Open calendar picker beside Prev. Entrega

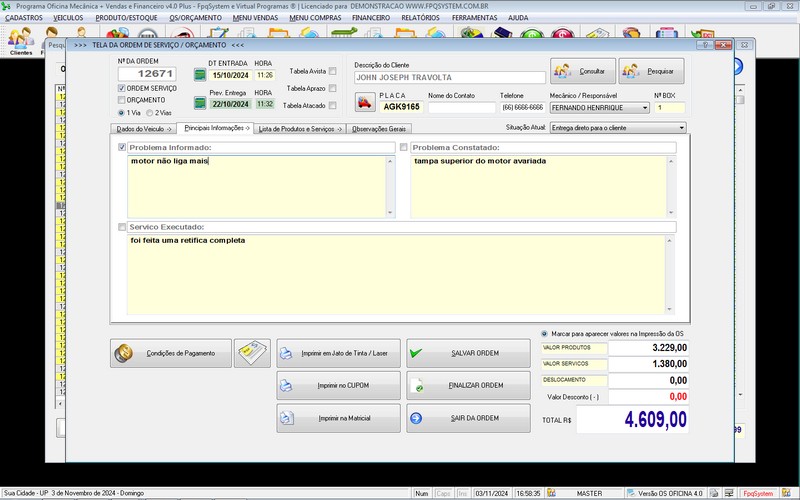tap(200, 103)
